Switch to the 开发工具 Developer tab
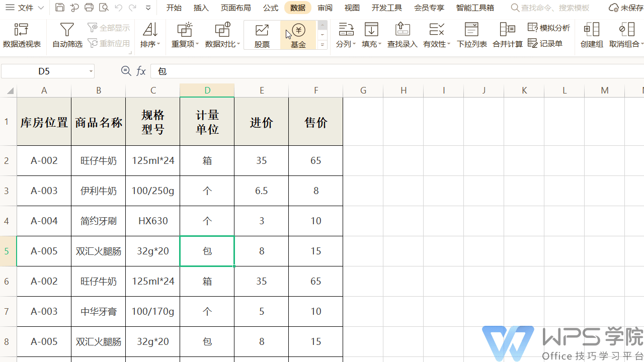The image size is (644, 362). tap(387, 8)
